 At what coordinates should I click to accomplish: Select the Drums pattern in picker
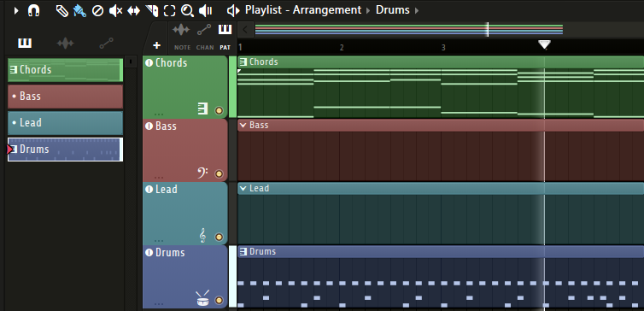coord(65,150)
